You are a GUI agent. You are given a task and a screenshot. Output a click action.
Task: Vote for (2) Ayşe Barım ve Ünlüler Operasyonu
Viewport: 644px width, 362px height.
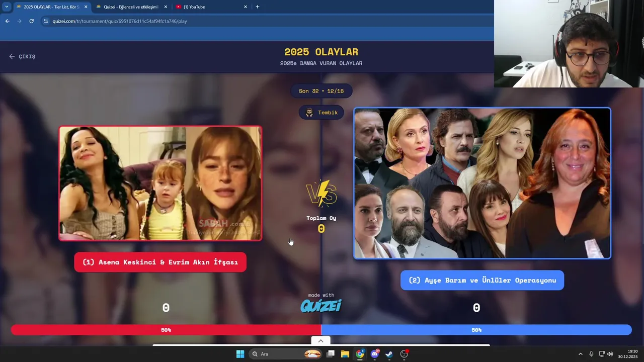tap(482, 280)
